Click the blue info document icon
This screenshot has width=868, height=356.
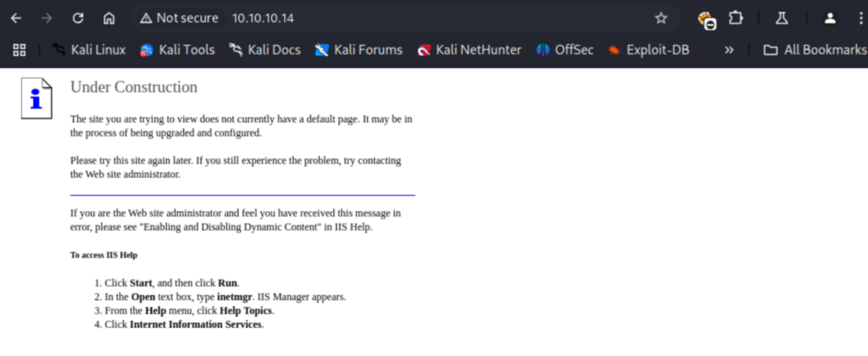pos(36,98)
